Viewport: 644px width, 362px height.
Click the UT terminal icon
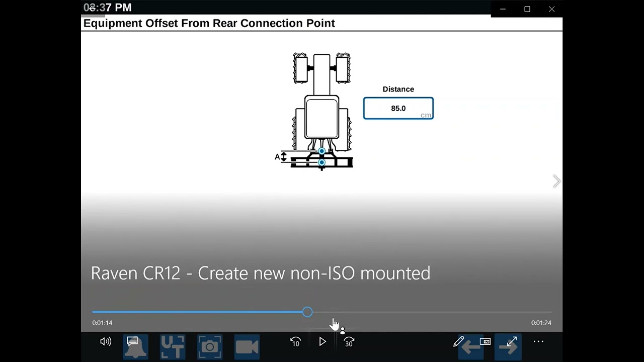click(x=173, y=347)
